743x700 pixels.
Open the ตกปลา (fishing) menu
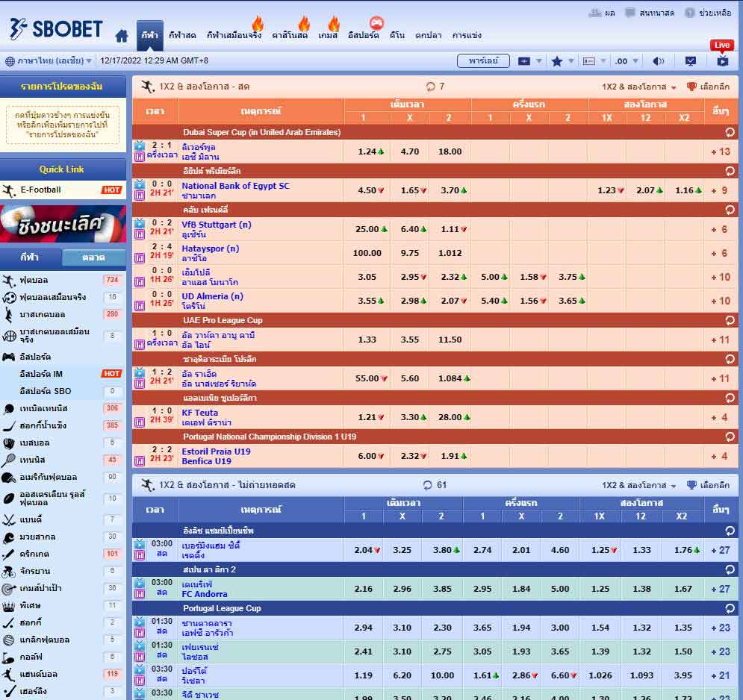coord(429,35)
